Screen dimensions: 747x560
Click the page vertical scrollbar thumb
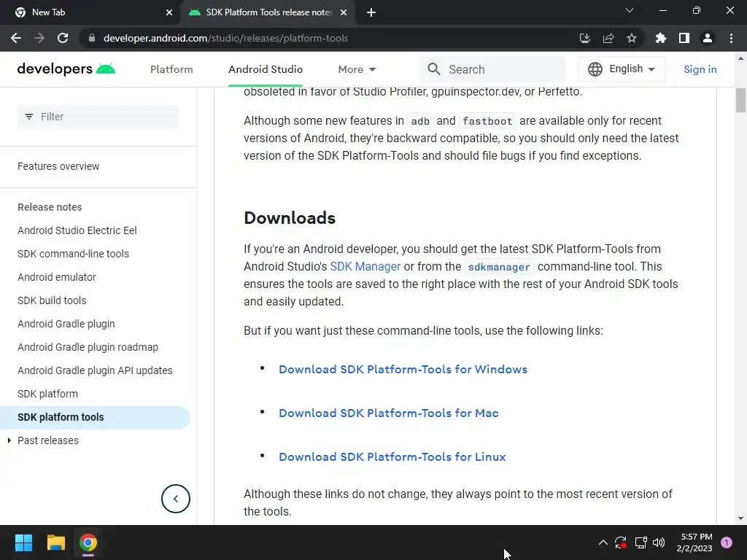740,101
